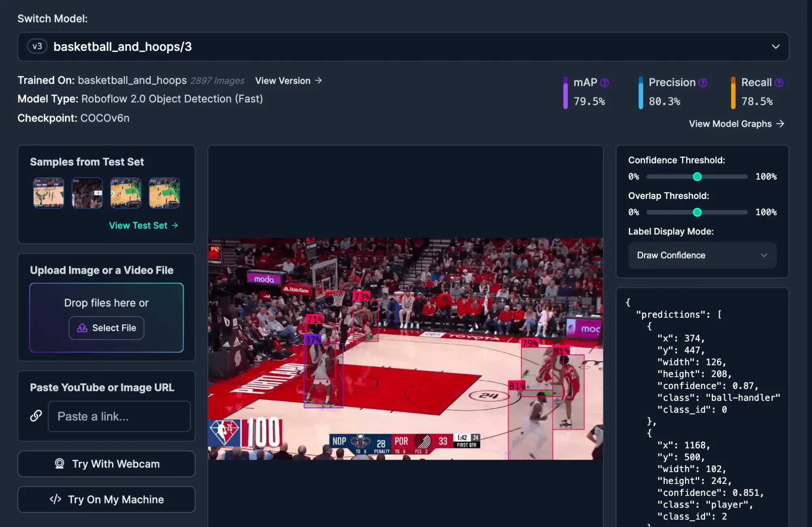812x527 pixels.
Task: Click the Recall help question icon
Action: click(x=779, y=83)
